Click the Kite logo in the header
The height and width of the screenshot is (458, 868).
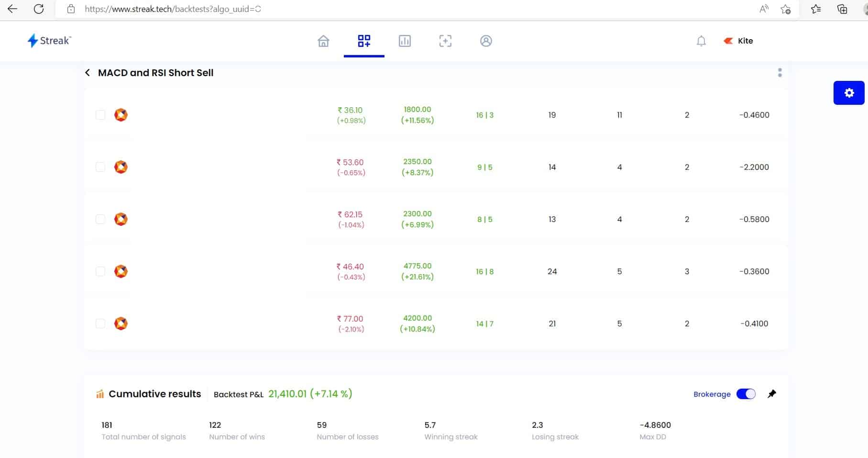(x=728, y=41)
